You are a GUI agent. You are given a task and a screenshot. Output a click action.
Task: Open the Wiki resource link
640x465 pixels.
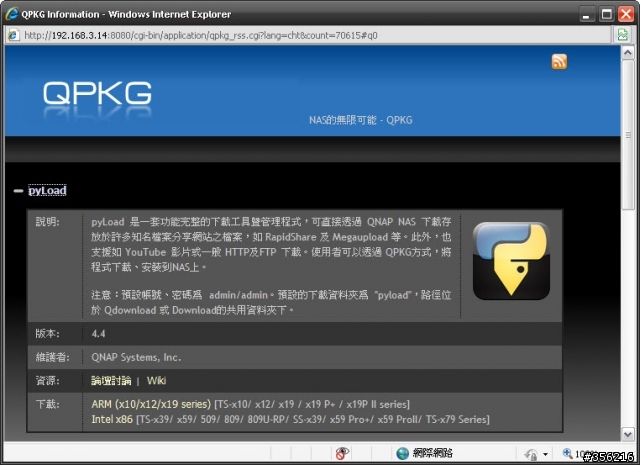pos(156,380)
